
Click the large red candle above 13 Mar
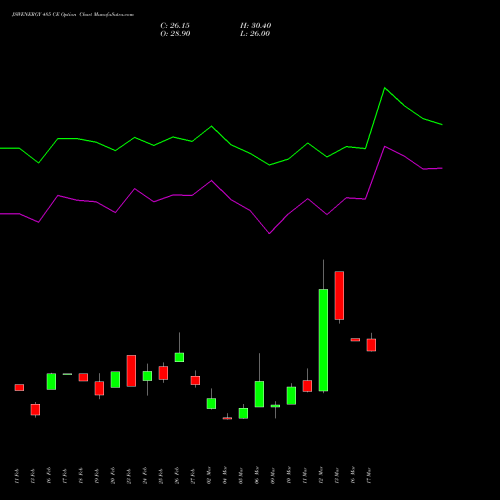[x=339, y=295]
